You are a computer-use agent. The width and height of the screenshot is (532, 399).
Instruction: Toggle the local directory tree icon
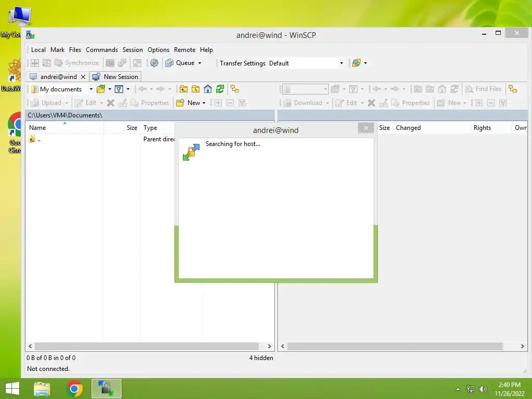coord(235,89)
